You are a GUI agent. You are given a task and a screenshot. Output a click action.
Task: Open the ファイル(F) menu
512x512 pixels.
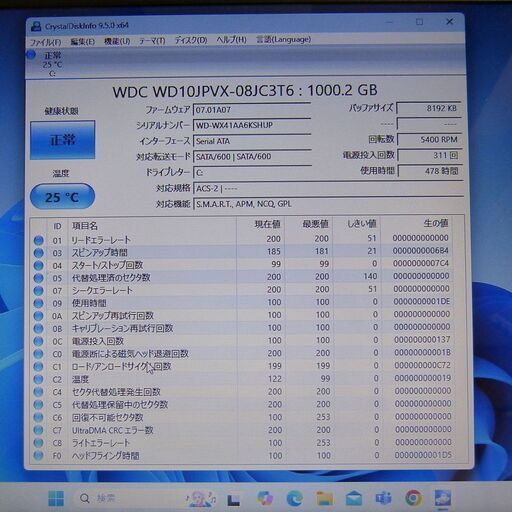[46, 42]
